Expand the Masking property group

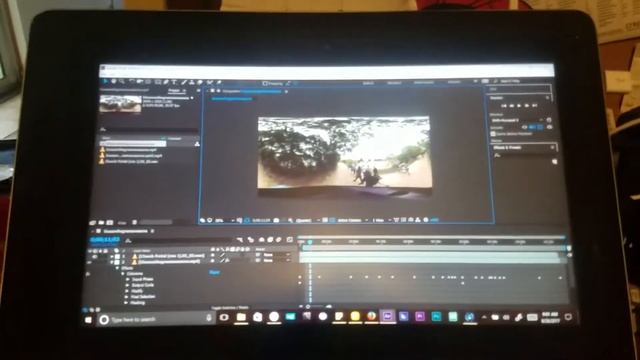click(127, 303)
